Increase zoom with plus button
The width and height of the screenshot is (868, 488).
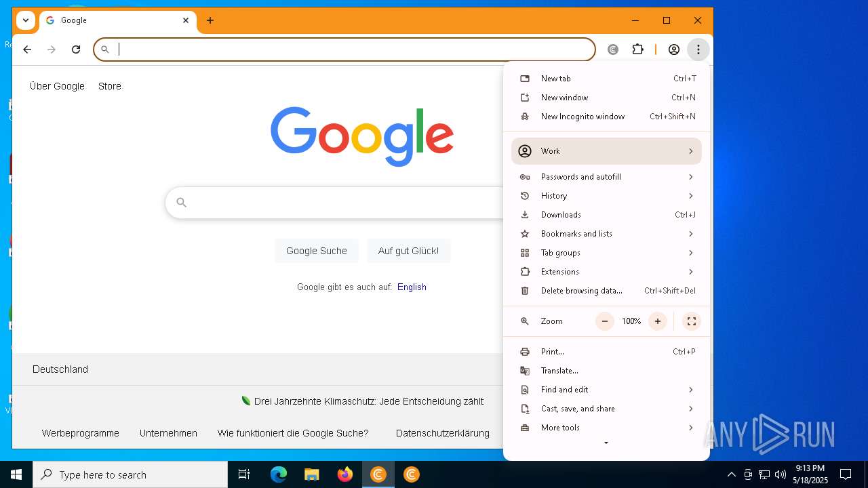657,321
